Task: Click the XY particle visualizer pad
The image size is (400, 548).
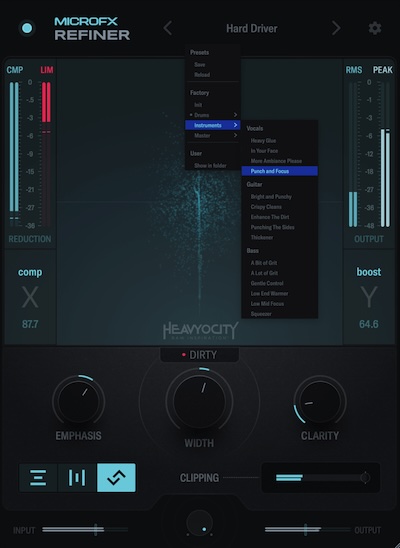Action: (199, 202)
